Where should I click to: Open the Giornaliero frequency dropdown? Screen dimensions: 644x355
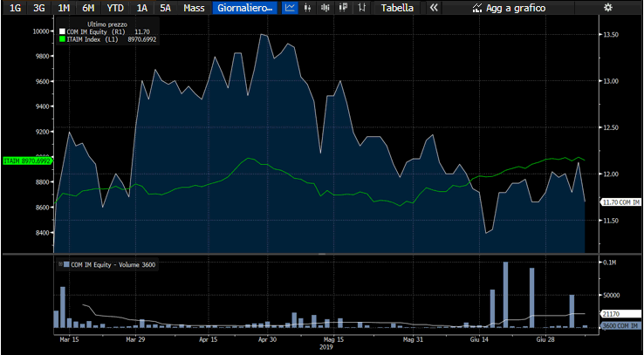244,8
